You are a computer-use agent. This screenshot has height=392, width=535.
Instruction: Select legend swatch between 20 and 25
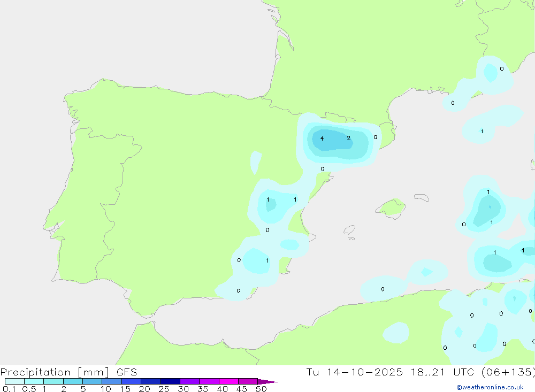[x=151, y=381]
